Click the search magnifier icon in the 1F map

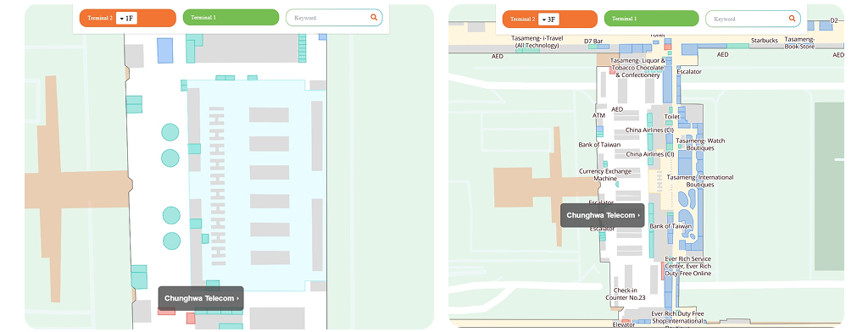374,18
